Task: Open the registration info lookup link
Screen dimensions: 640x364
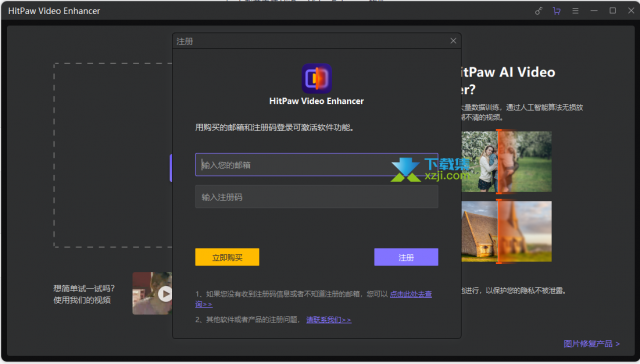Action: pyautogui.click(x=411, y=294)
